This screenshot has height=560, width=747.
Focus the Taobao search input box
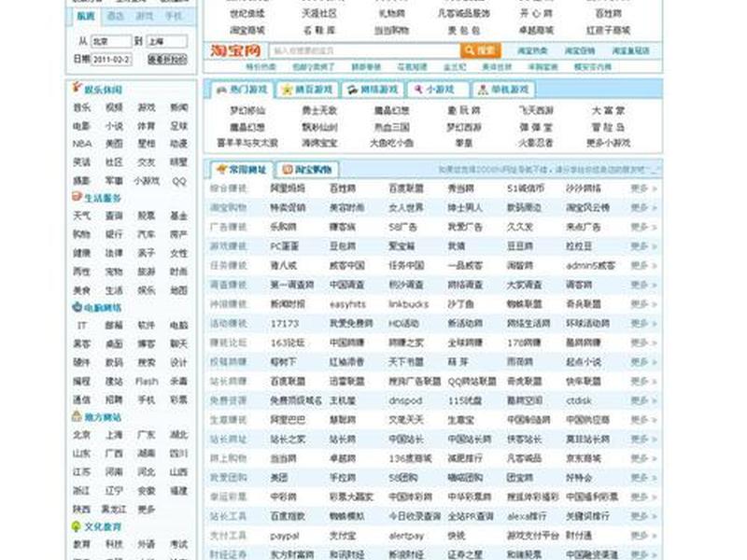(364, 50)
